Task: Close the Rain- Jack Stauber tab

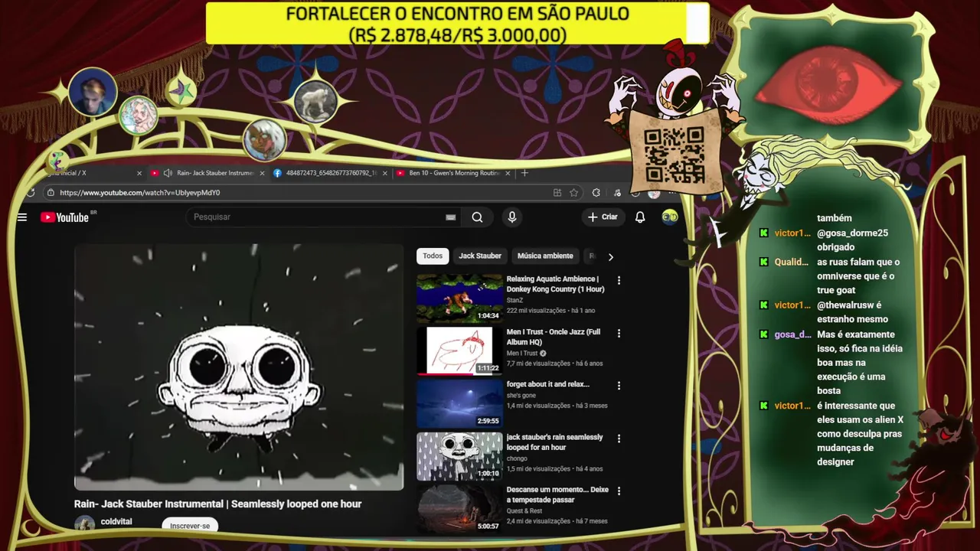Action: coord(262,174)
